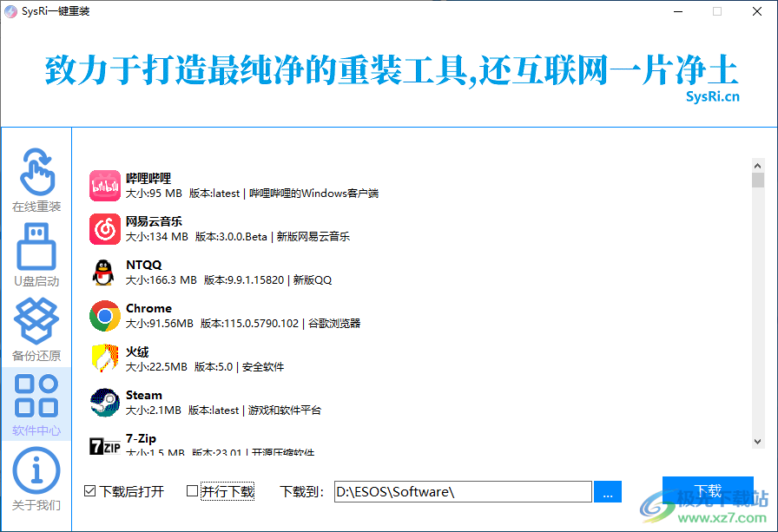778x532 pixels.
Task: Select the Chrome browser icon
Action: [105, 314]
